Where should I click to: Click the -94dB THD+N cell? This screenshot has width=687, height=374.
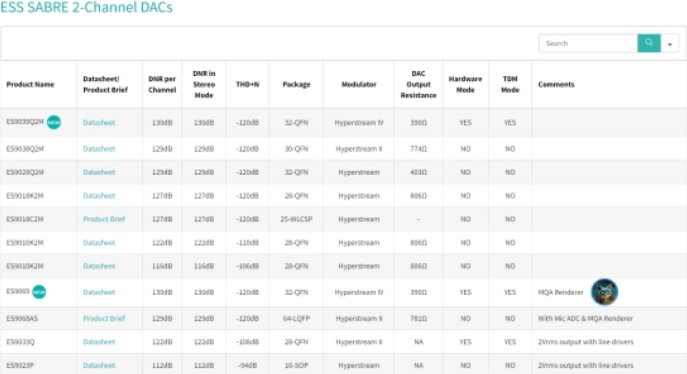click(x=248, y=365)
